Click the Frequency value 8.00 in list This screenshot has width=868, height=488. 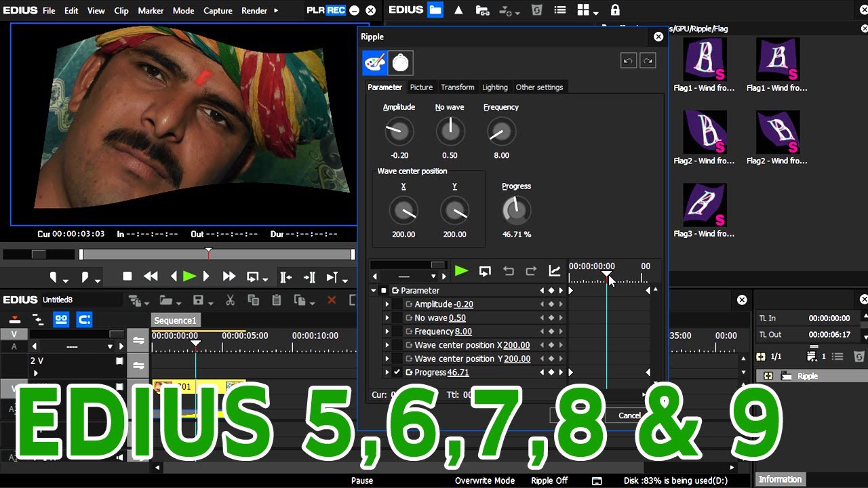tap(463, 331)
